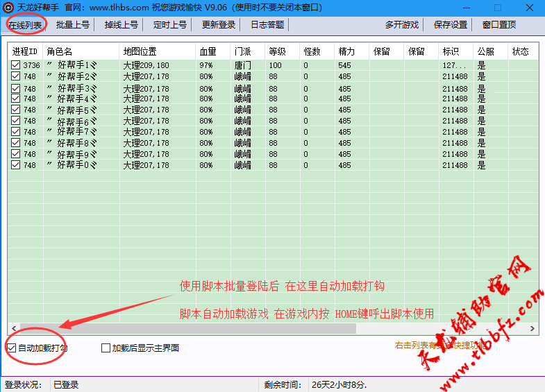
Task: Click the 多开游戏 button
Action: coord(402,24)
